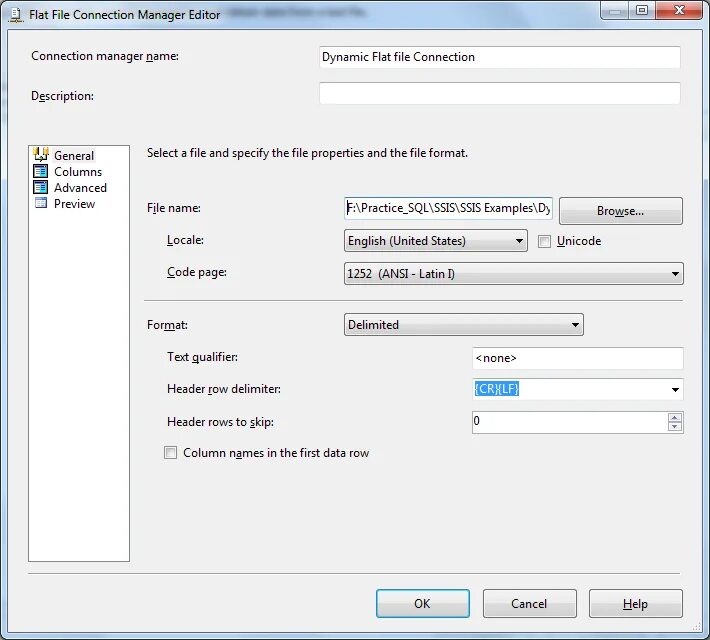710x640 pixels.
Task: Check Column names in the first data row
Action: coord(170,452)
